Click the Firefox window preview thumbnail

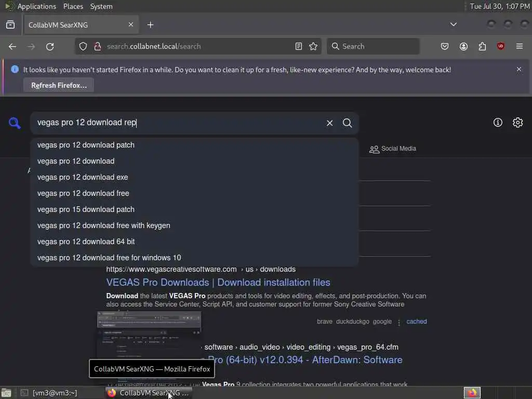pyautogui.click(x=149, y=335)
